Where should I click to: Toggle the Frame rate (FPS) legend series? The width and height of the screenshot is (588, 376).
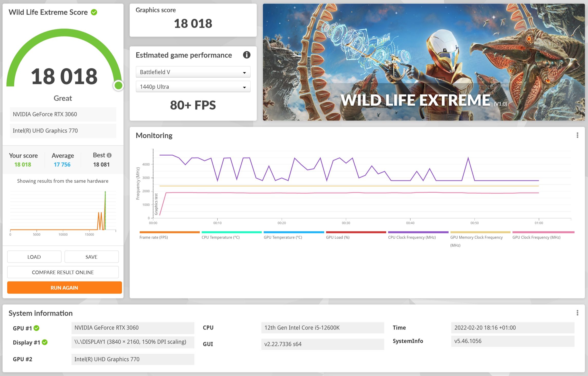click(x=169, y=236)
